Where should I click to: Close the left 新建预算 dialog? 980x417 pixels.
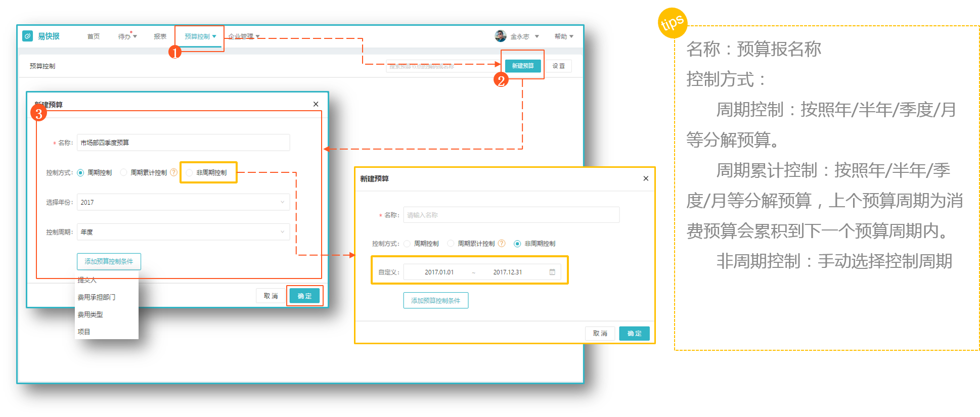coord(316,104)
